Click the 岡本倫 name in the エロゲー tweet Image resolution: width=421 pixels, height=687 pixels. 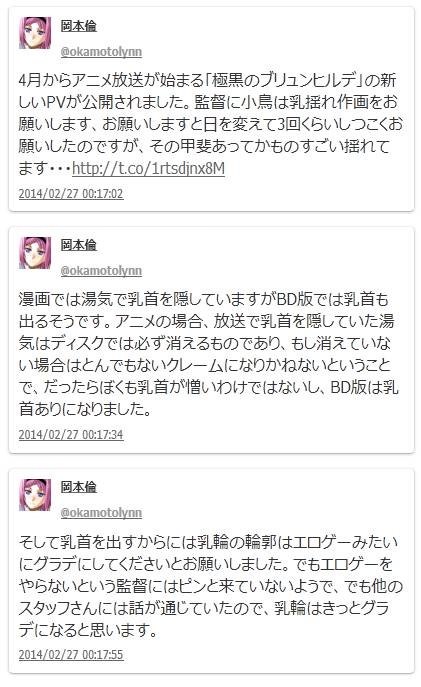[78, 487]
